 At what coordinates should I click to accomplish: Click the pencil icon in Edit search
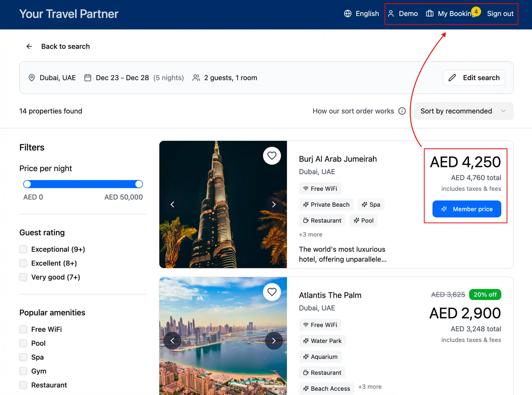click(452, 78)
